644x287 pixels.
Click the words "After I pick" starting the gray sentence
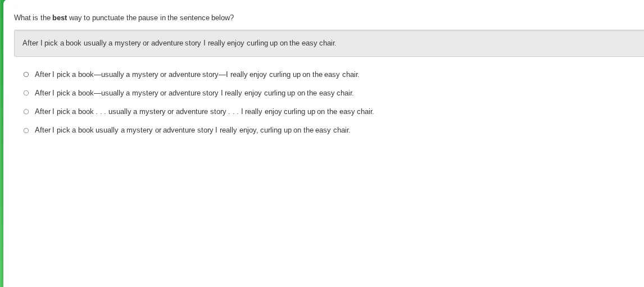click(x=40, y=43)
